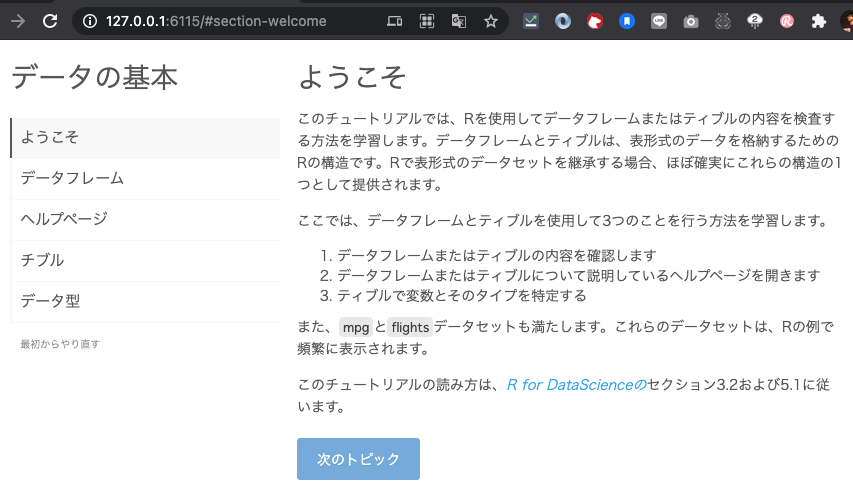
Task: Select the ようこそ sidebar topic
Action: click(145, 138)
